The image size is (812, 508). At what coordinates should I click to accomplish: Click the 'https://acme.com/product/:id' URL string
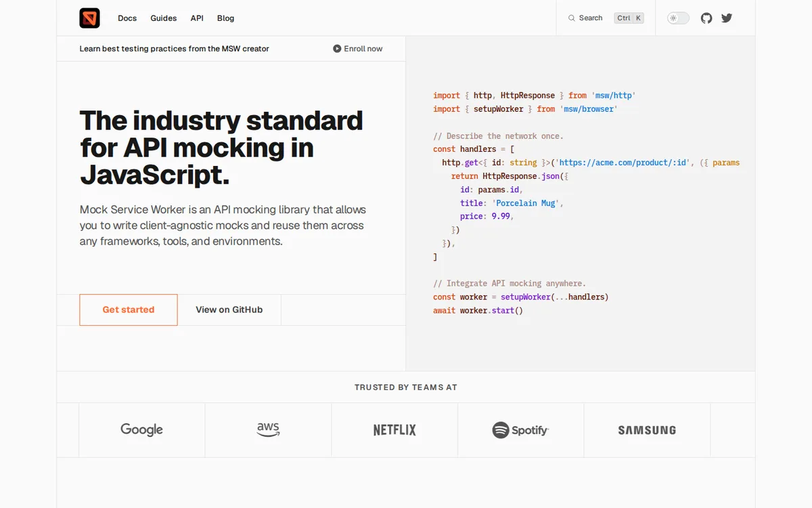[621, 163]
